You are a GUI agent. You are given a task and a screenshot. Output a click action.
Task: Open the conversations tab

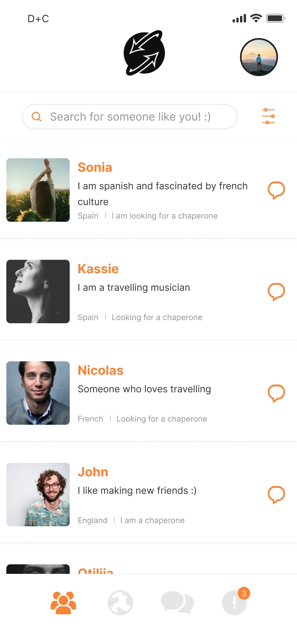[177, 603]
